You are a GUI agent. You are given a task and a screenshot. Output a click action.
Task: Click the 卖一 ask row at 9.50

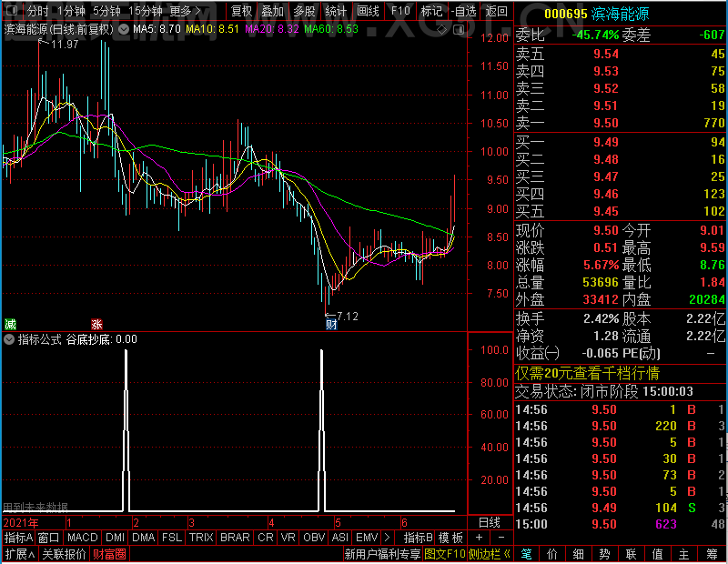pyautogui.click(x=621, y=123)
